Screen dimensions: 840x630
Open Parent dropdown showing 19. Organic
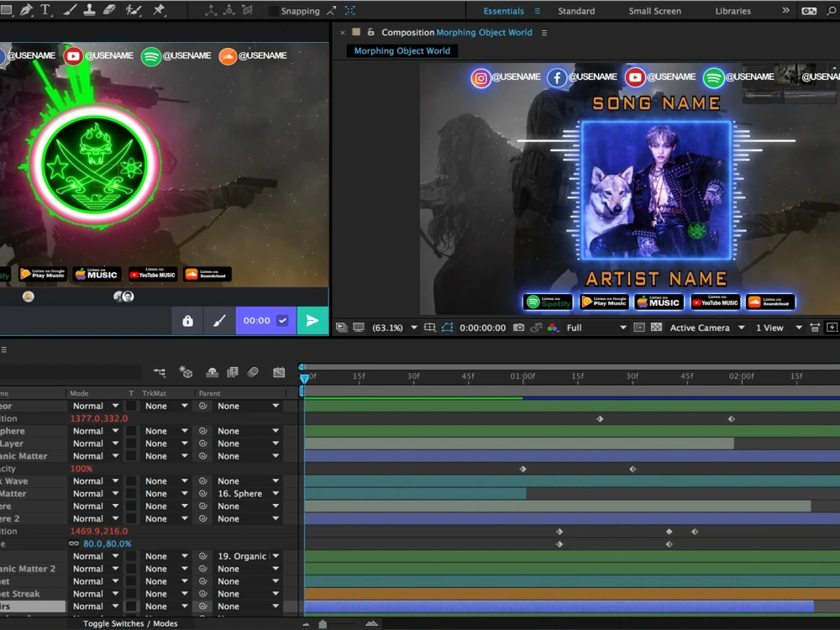[x=248, y=556]
